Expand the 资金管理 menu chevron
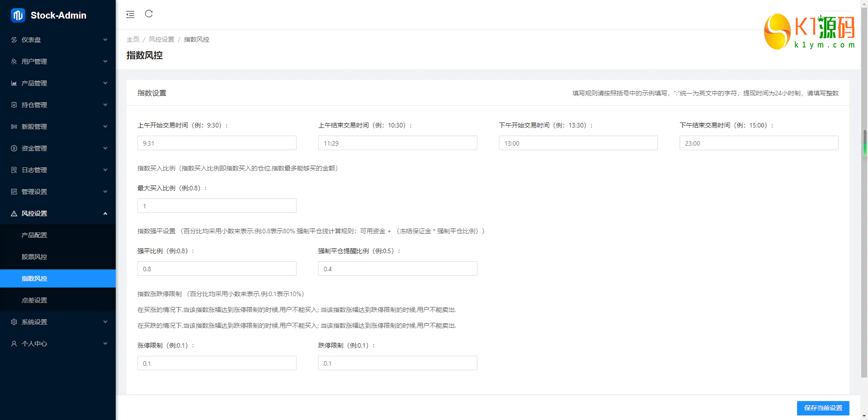This screenshot has height=420, width=868. [x=105, y=148]
